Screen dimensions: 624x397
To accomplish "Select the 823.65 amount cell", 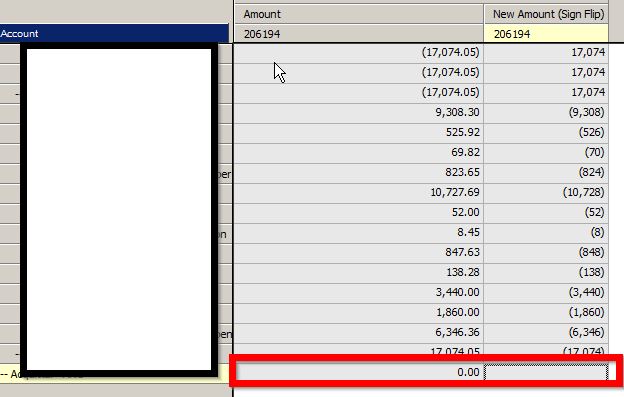I will coord(359,173).
